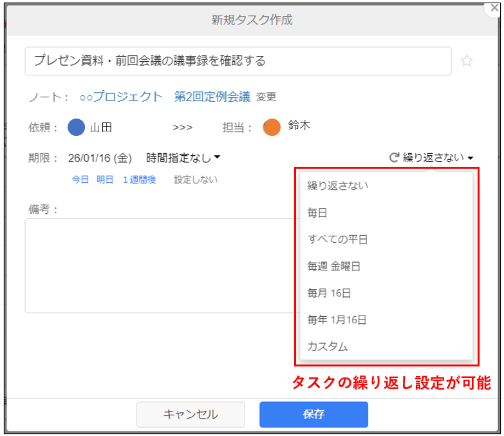The width and height of the screenshot is (504, 436).
Task: Set deadline to 明日
Action: coord(105,180)
